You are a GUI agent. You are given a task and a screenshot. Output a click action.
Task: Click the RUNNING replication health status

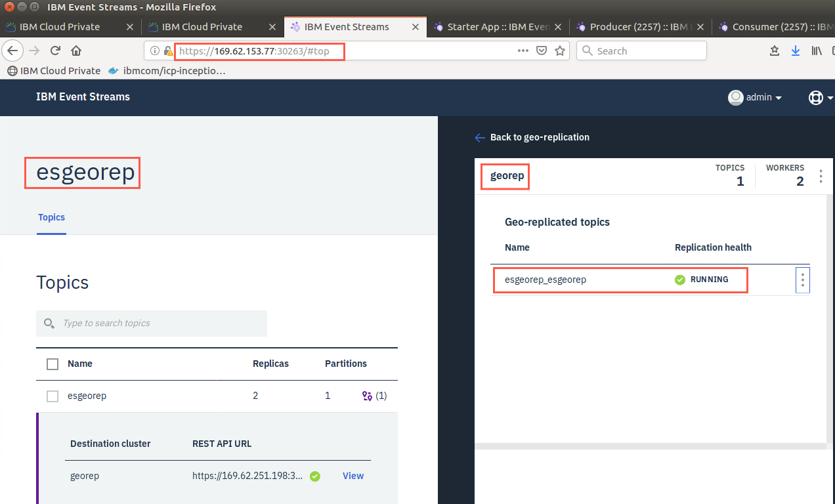click(709, 280)
